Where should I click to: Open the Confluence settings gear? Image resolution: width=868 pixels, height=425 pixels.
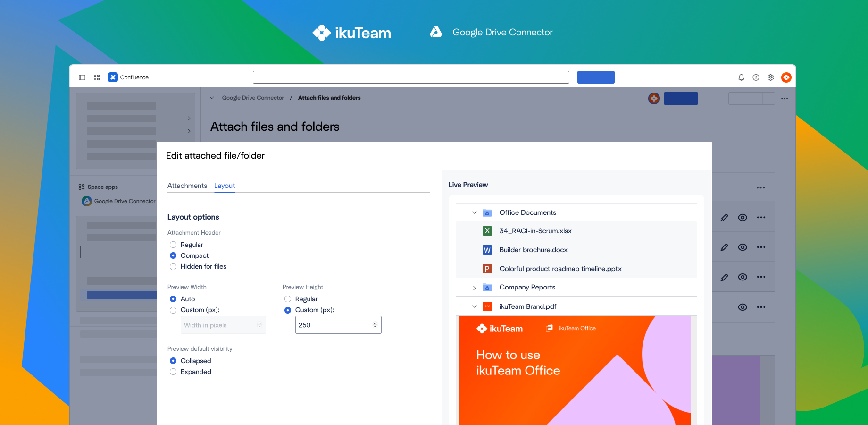[770, 77]
